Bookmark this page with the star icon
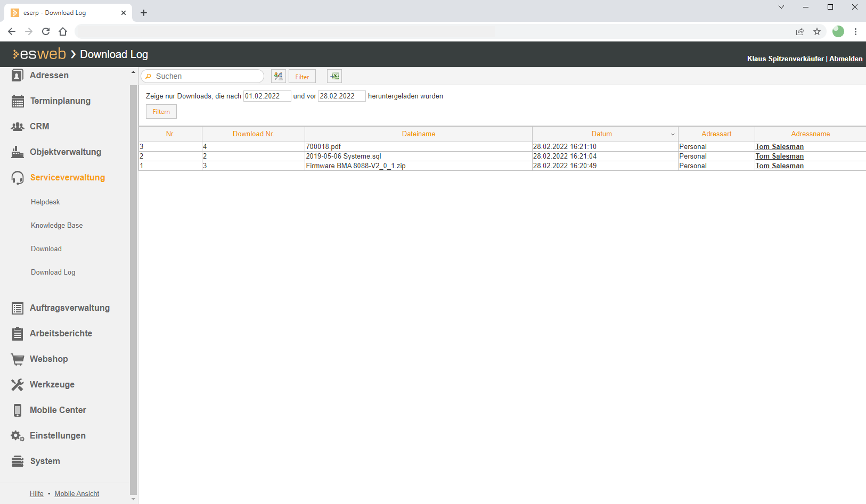Image resolution: width=866 pixels, height=504 pixels. [x=817, y=32]
